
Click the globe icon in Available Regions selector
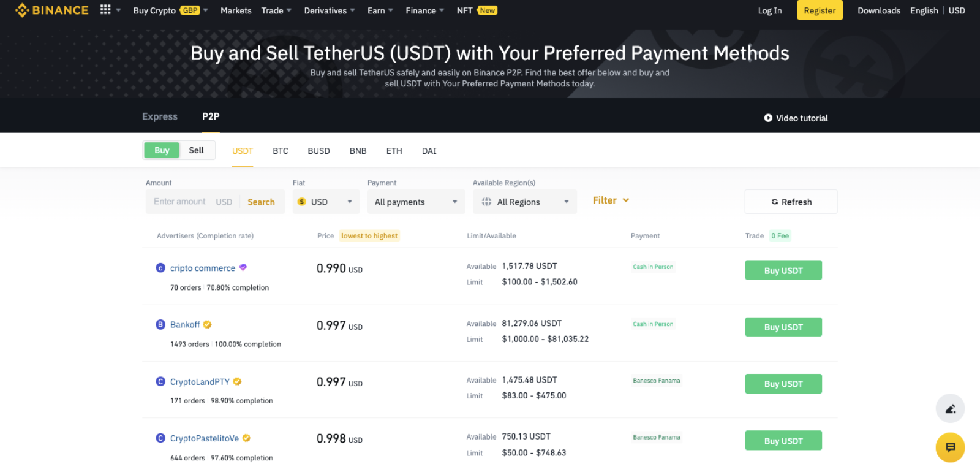click(487, 201)
